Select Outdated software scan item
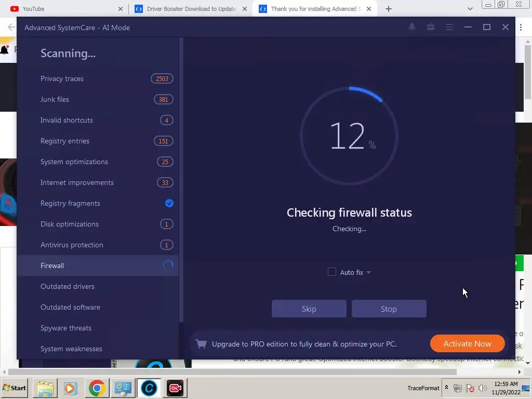Viewport: 532px width, 399px height. click(x=98, y=307)
